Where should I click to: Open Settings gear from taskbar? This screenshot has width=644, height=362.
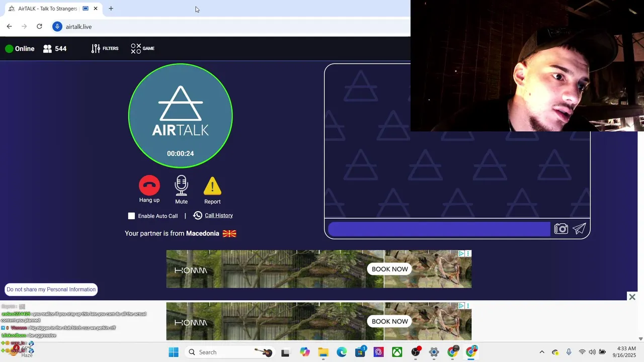(434, 352)
